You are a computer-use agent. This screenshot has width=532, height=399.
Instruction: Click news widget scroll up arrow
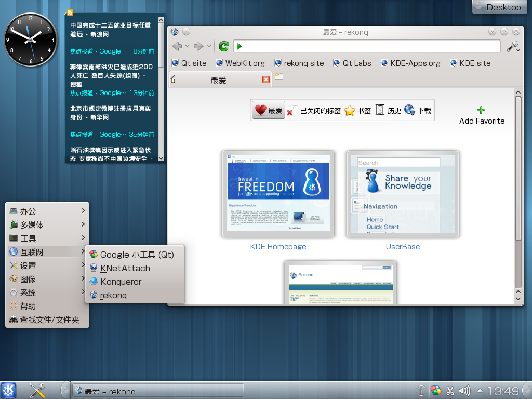coord(161,20)
